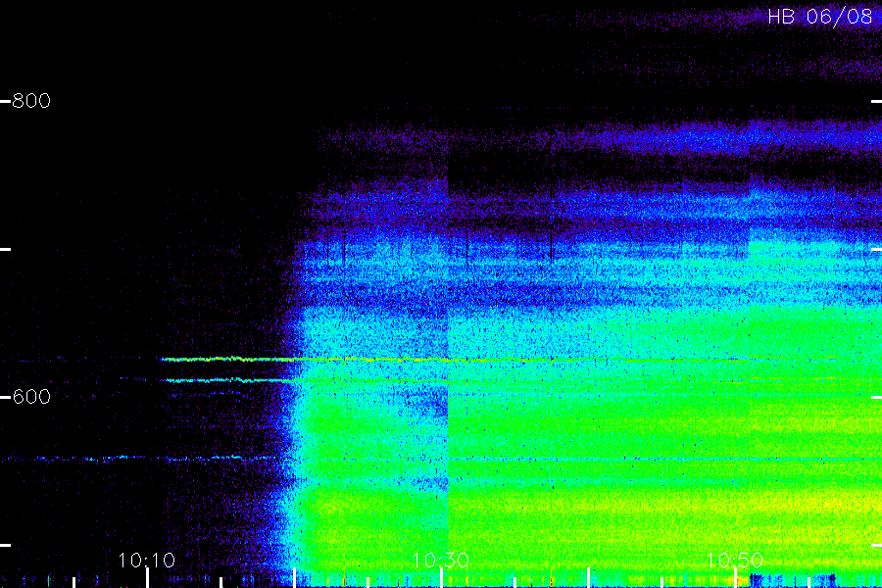Click the 800 frequency axis label
This screenshot has height=588, width=882.
[x=31, y=101]
